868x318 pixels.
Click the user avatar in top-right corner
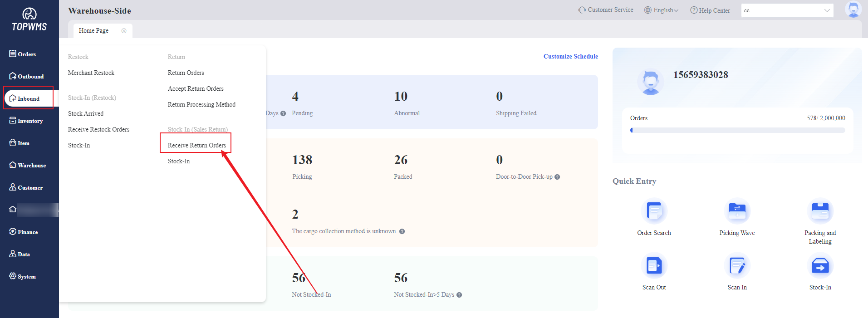pos(853,10)
